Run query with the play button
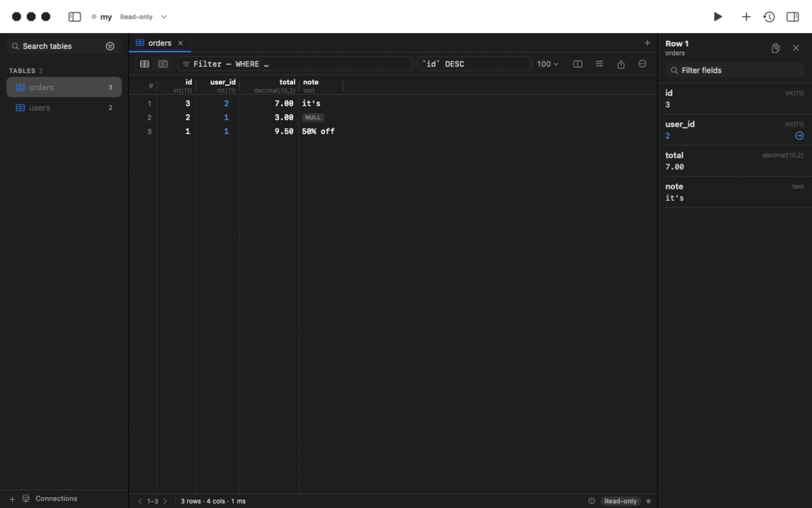This screenshot has width=812, height=508. [718, 17]
